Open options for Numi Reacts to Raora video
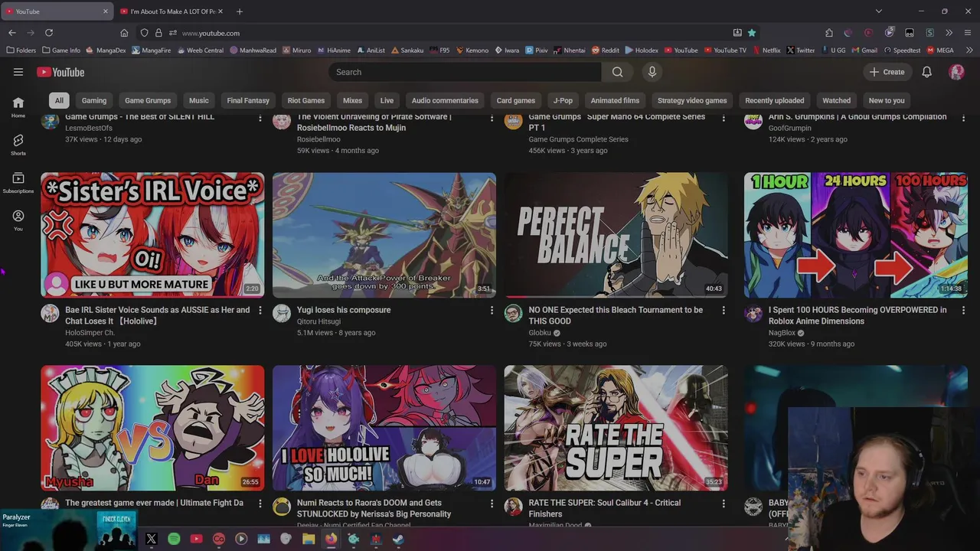Viewport: 980px width, 551px height. coord(492,503)
